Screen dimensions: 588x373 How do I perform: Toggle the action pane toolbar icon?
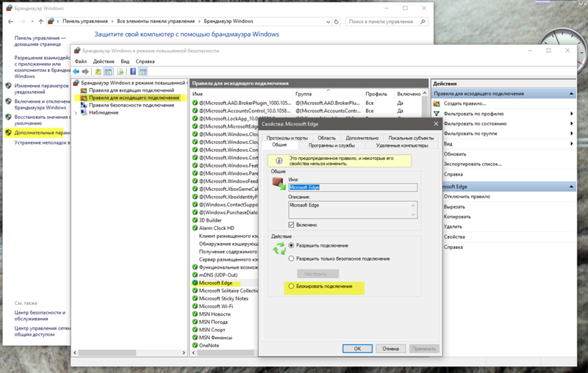click(143, 71)
